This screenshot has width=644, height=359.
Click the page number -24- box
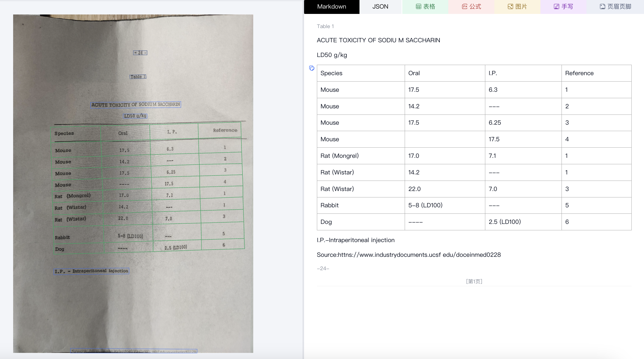140,53
